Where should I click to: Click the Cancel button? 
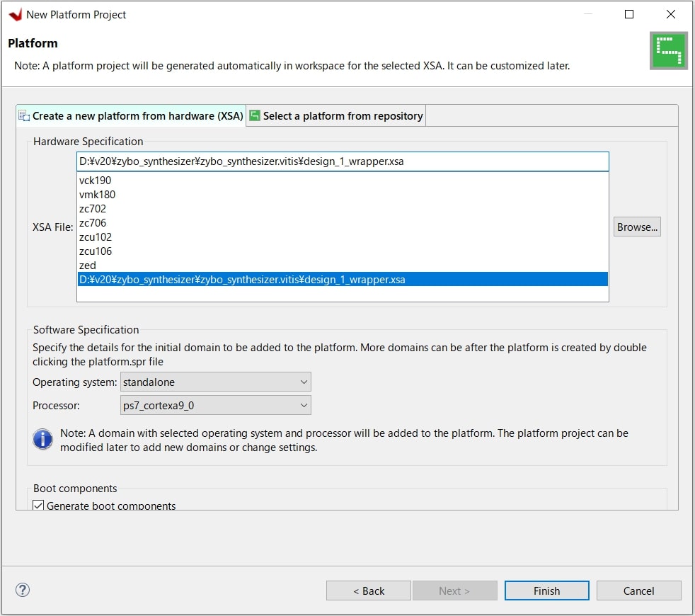point(638,591)
